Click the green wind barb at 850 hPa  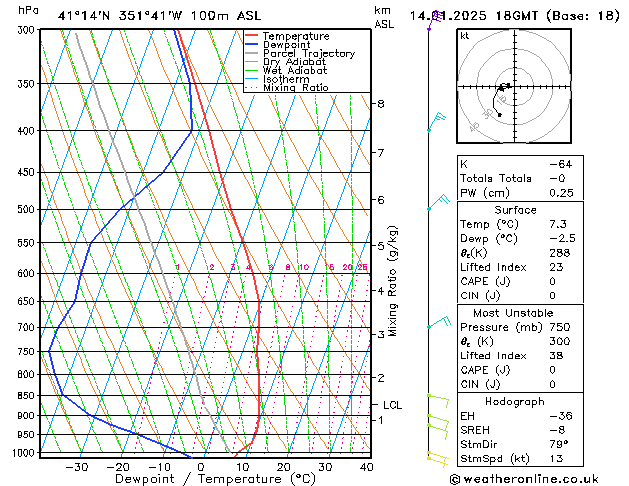pos(438,401)
